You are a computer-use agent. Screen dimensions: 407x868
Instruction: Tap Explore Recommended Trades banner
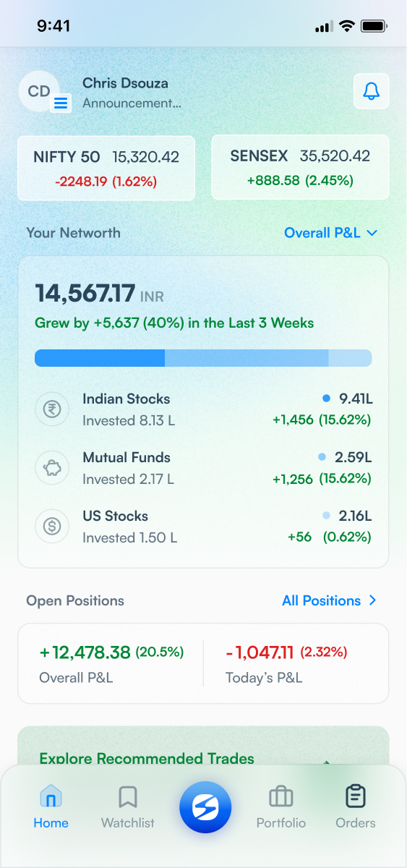point(203,752)
